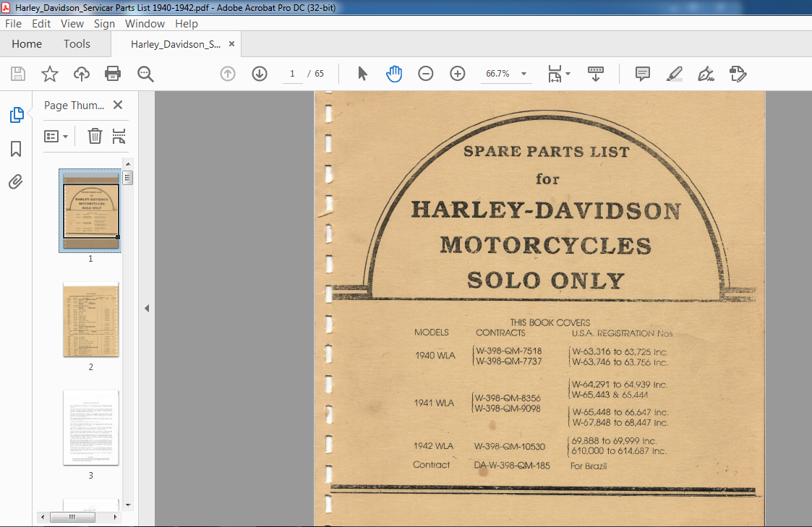Close the Page Thumbnails panel

118,105
